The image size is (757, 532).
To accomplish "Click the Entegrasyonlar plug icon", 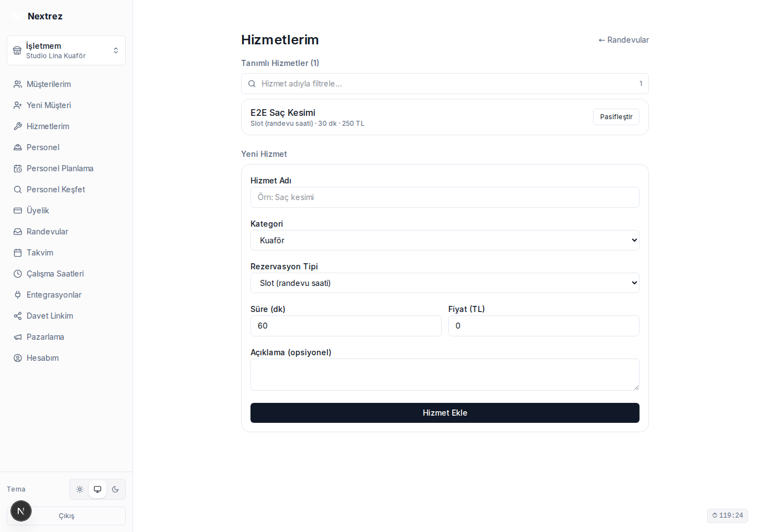I will click(x=18, y=295).
